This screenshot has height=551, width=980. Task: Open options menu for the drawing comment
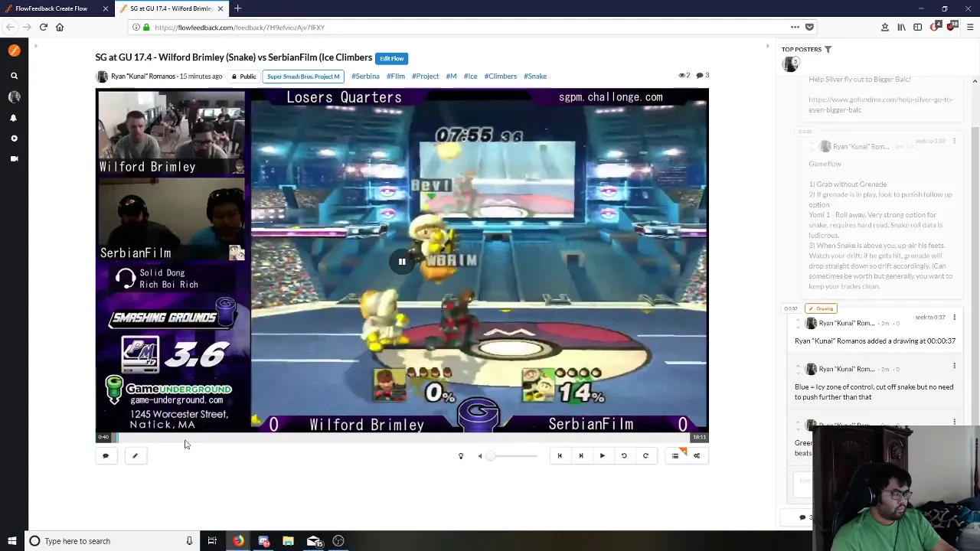click(954, 318)
